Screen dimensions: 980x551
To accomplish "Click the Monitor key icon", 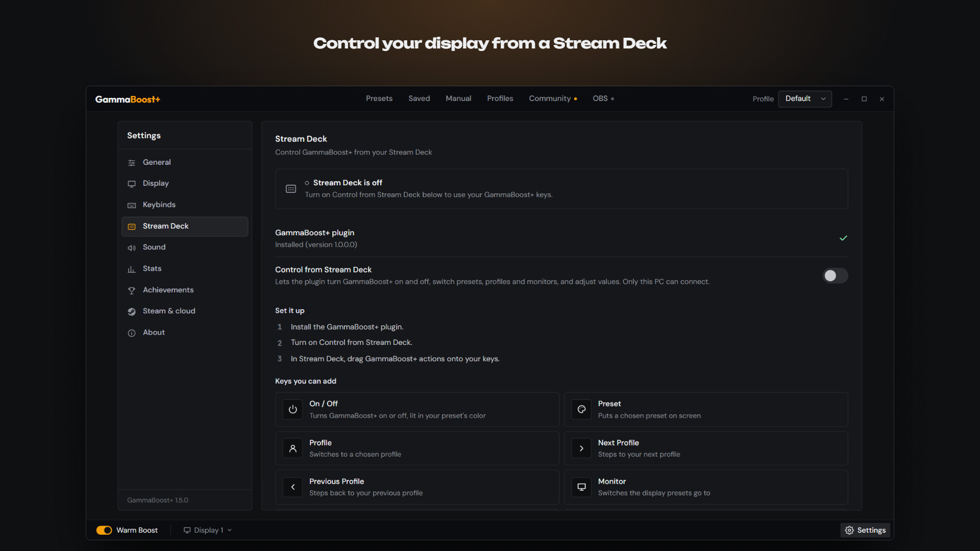I will 581,487.
